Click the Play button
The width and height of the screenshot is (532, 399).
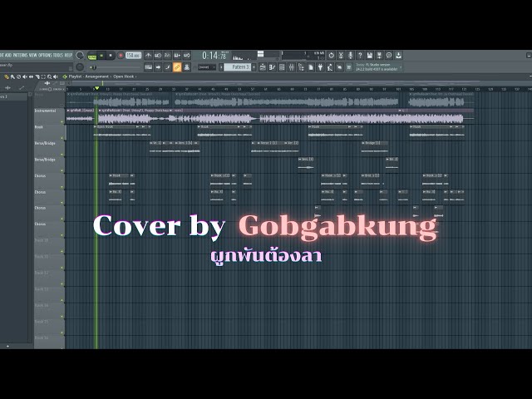(101, 56)
